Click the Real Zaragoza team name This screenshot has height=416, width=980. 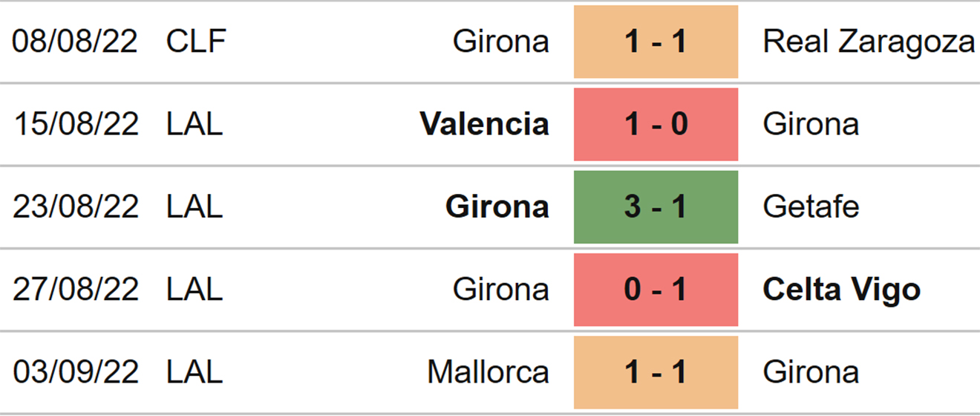click(869, 42)
